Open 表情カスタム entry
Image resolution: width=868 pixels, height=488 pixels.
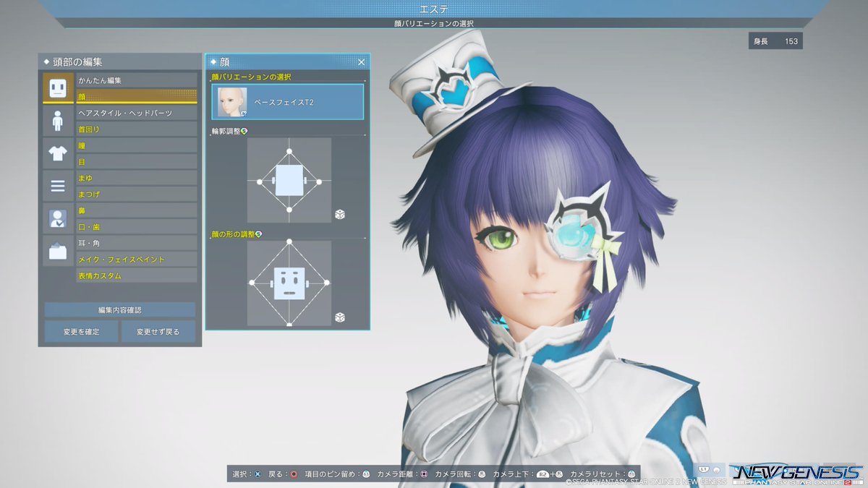[137, 275]
